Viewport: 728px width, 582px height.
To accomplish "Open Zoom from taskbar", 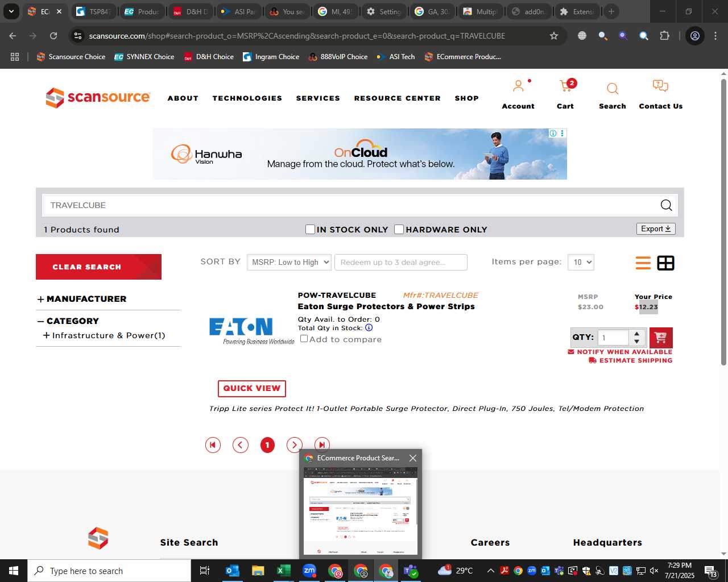I will tap(309, 571).
